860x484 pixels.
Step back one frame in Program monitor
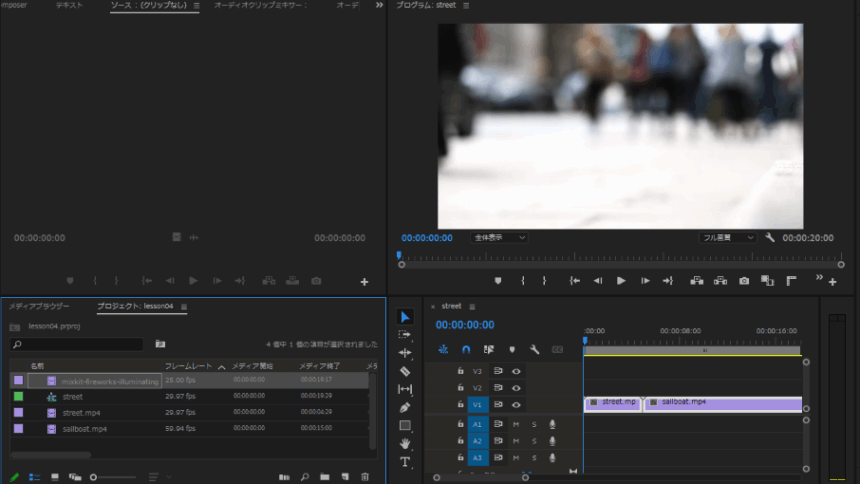click(x=598, y=281)
